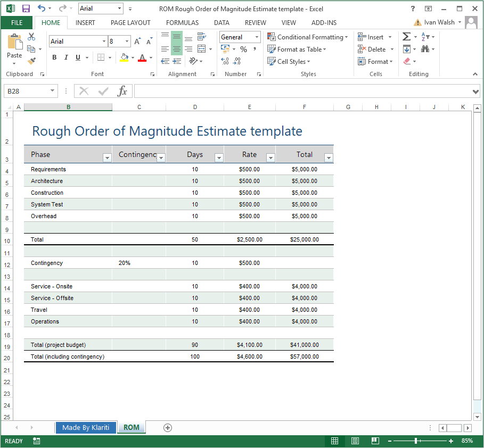This screenshot has width=484, height=448.
Task: Open the PAGE LAYOUT ribbon tab
Action: pyautogui.click(x=130, y=23)
